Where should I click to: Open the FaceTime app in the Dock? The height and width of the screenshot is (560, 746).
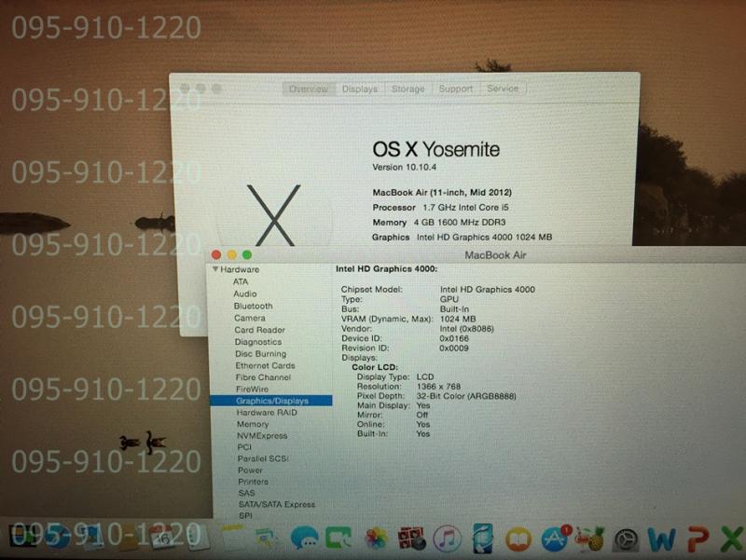(x=338, y=539)
